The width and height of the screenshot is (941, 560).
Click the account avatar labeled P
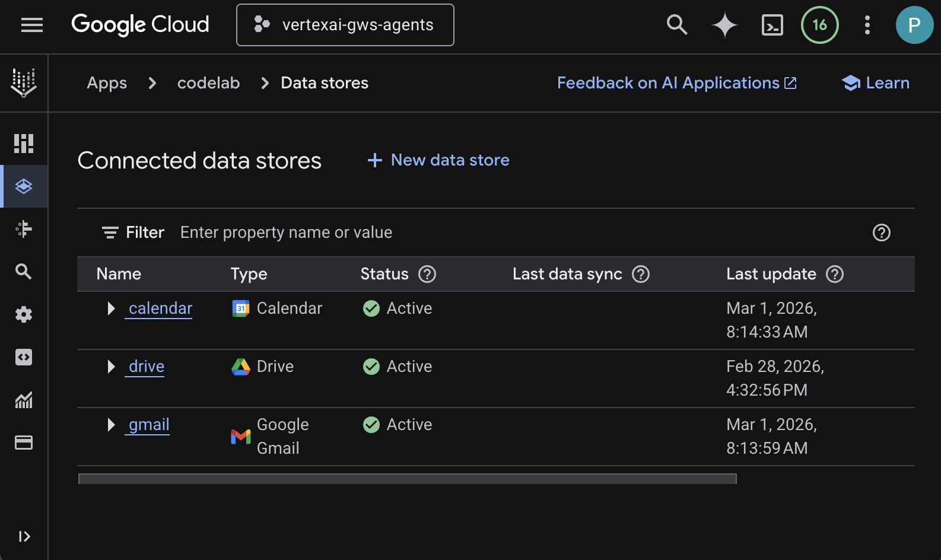914,25
